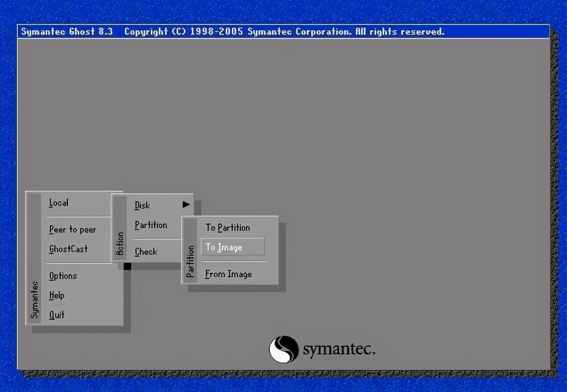The image size is (567, 392).
Task: Click the Help menu entry
Action: coord(57,295)
